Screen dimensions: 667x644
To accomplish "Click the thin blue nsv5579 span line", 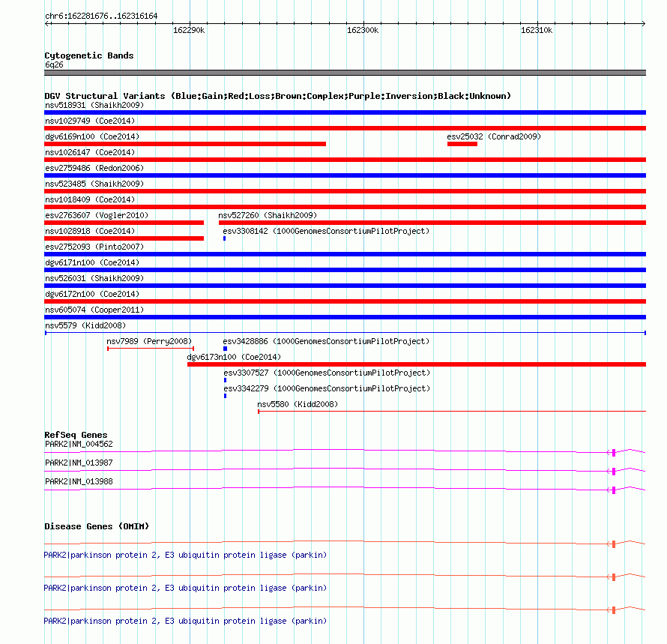I will pos(345,333).
